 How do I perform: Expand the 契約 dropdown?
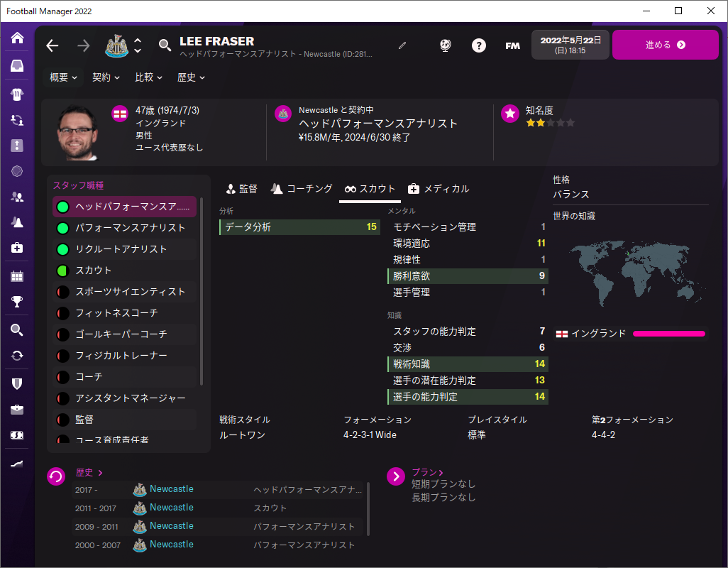click(x=106, y=77)
